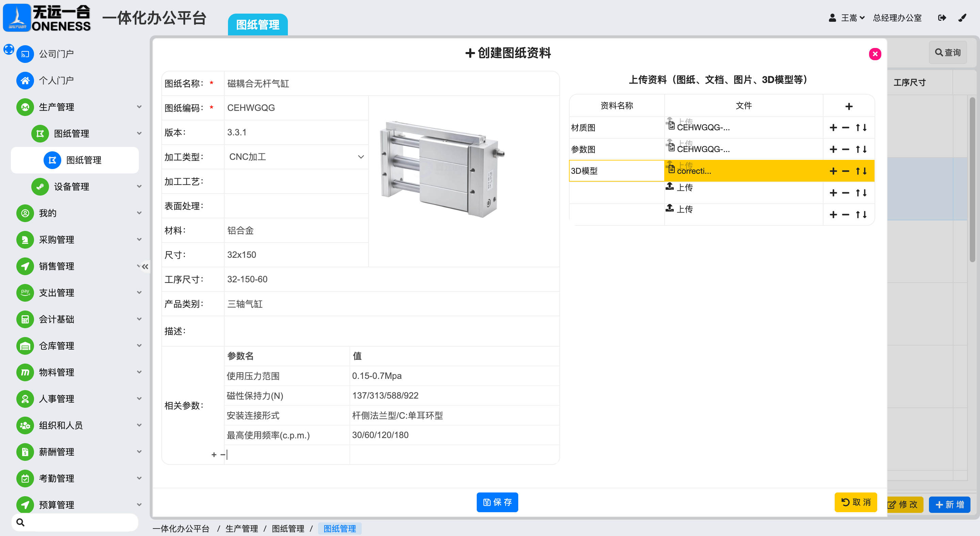Viewport: 980px width, 536px height.
Task: Close the 创建图纸资料 dialog
Action: point(875,54)
